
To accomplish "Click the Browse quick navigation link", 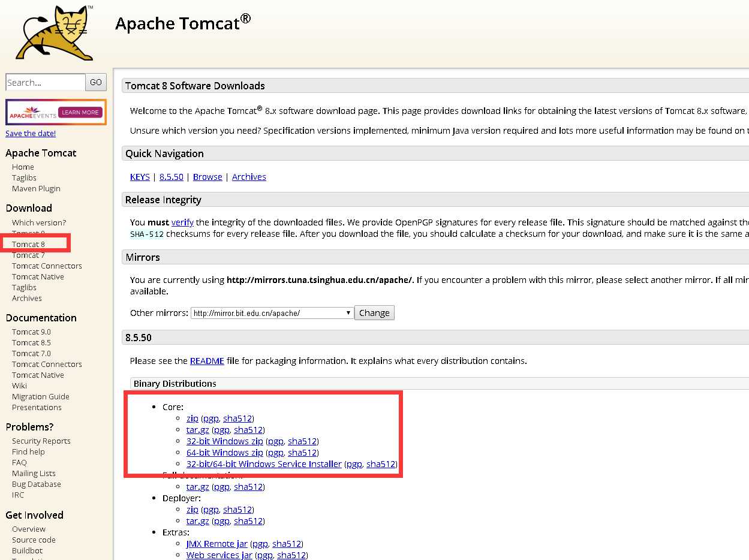I will [x=207, y=177].
